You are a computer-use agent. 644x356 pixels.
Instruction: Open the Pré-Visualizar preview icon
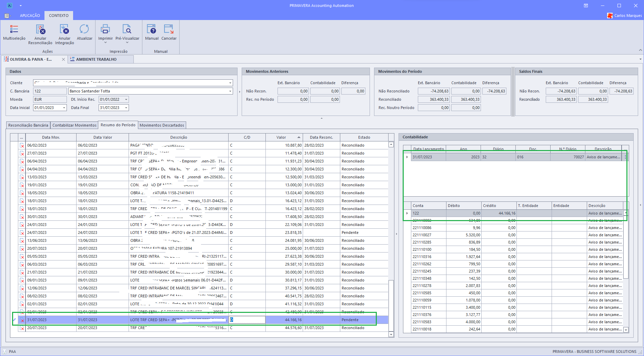click(127, 30)
